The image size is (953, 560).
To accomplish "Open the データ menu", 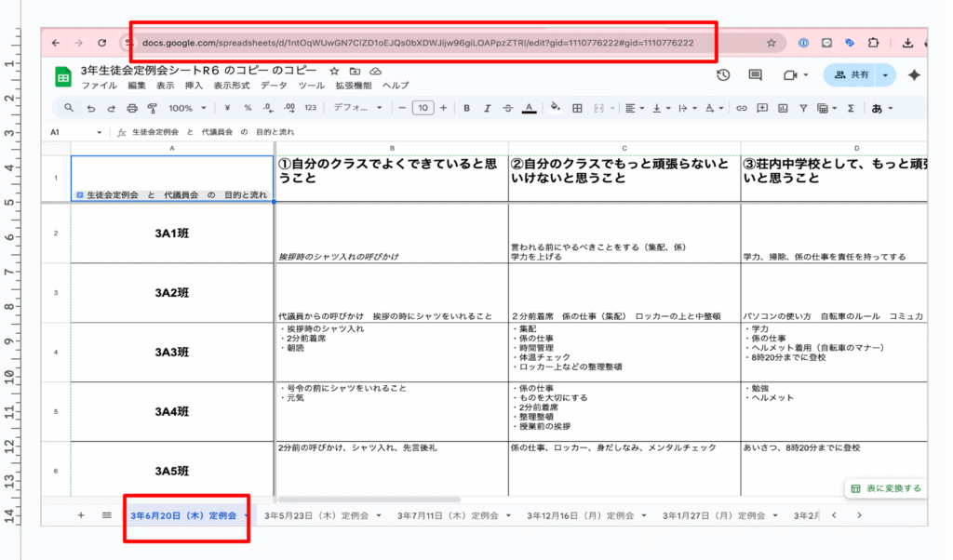I will point(274,86).
